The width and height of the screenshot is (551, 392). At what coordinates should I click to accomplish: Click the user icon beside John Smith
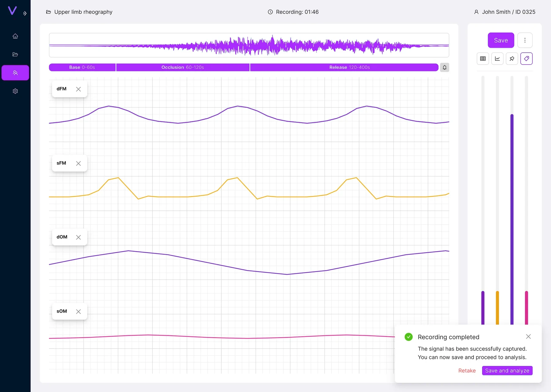pyautogui.click(x=476, y=12)
